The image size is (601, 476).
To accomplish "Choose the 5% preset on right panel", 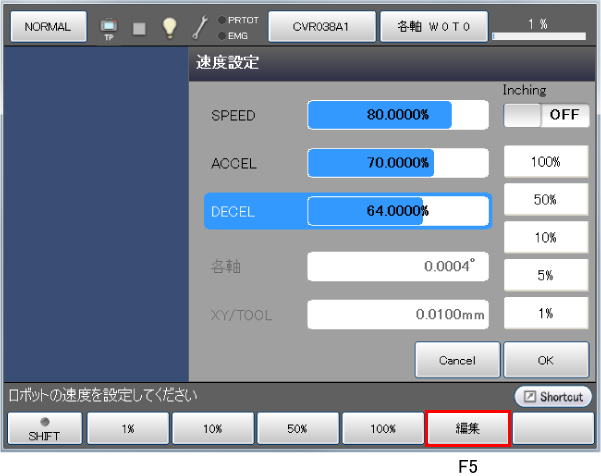I will (x=545, y=276).
